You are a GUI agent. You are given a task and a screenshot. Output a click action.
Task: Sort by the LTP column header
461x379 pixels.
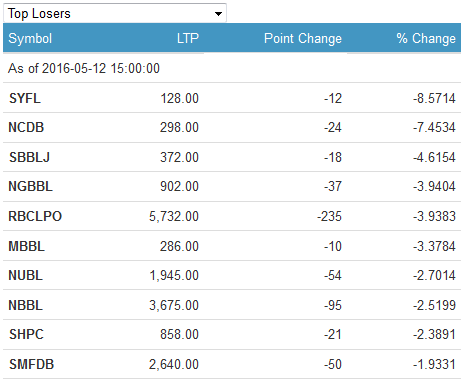188,38
